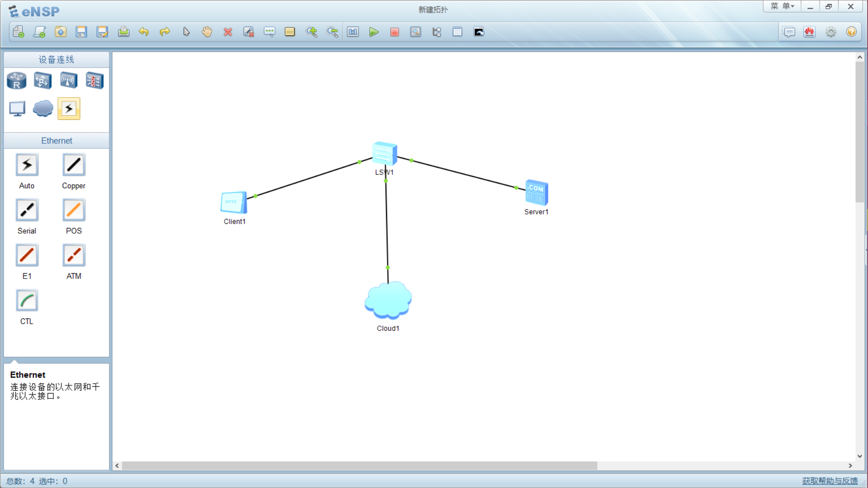This screenshot has width=868, height=488.
Task: Choose the ATM cable type
Action: tap(74, 256)
